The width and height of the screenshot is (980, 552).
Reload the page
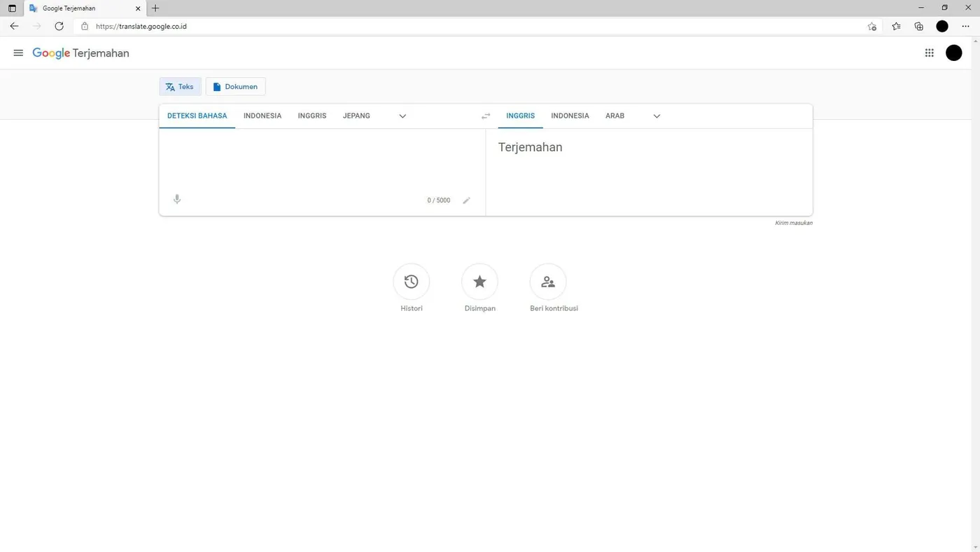pos(59,27)
